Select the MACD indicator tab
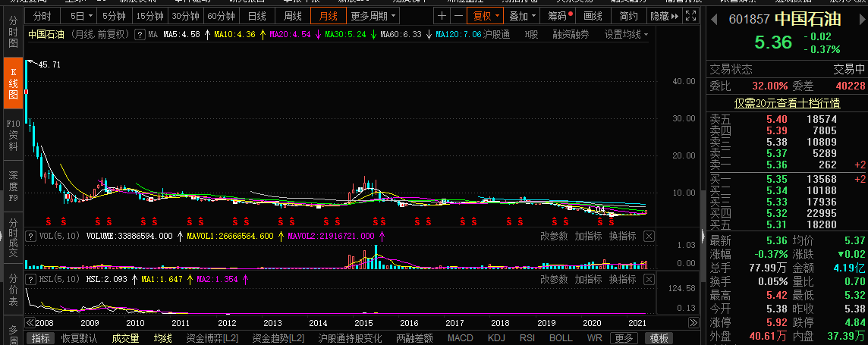 [x=460, y=338]
